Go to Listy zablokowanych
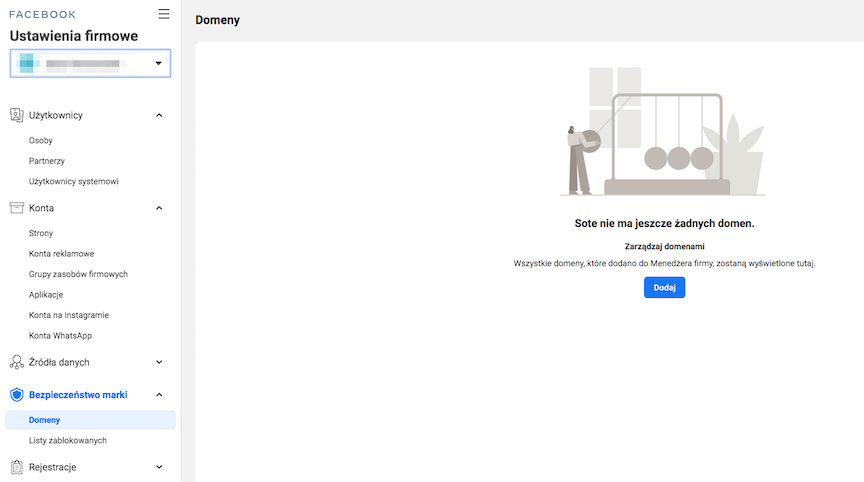The height and width of the screenshot is (482, 864). 68,440
